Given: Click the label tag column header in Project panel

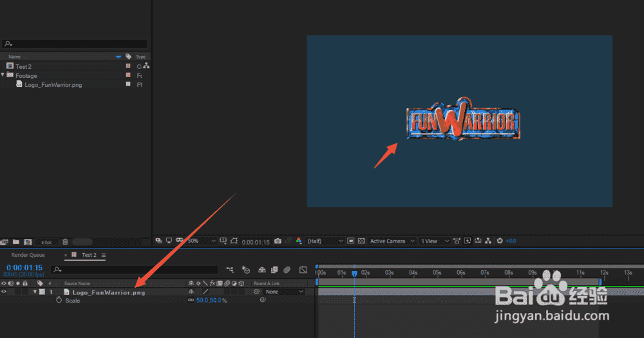Looking at the screenshot, I should [129, 57].
